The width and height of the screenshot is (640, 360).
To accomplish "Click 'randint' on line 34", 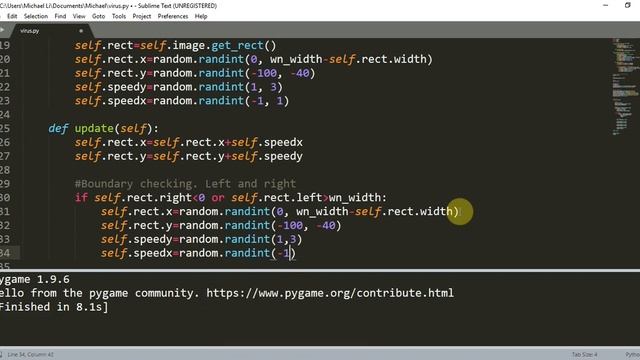I will 247,253.
